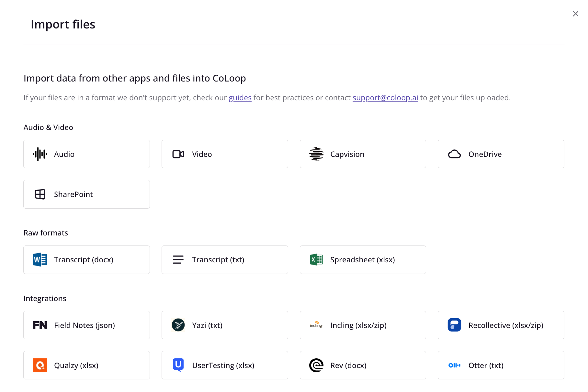The image size is (588, 392).
Task: Click the SharePoint grid icon
Action: tap(40, 194)
